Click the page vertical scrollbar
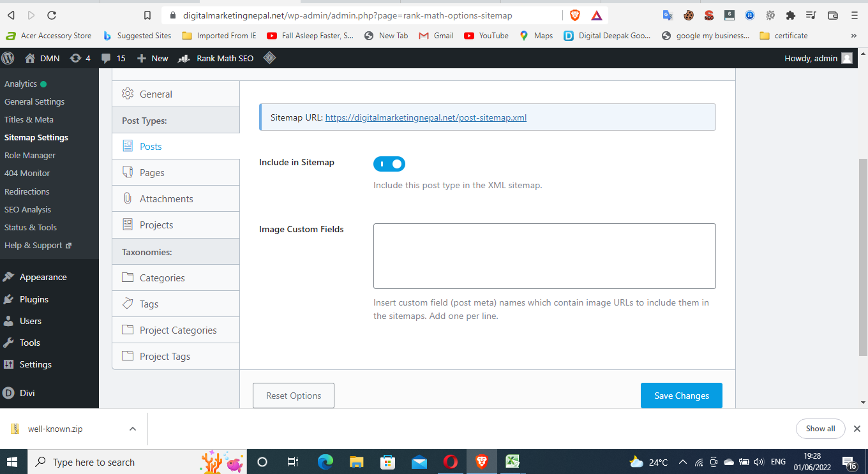This screenshot has height=474, width=868. point(863,255)
